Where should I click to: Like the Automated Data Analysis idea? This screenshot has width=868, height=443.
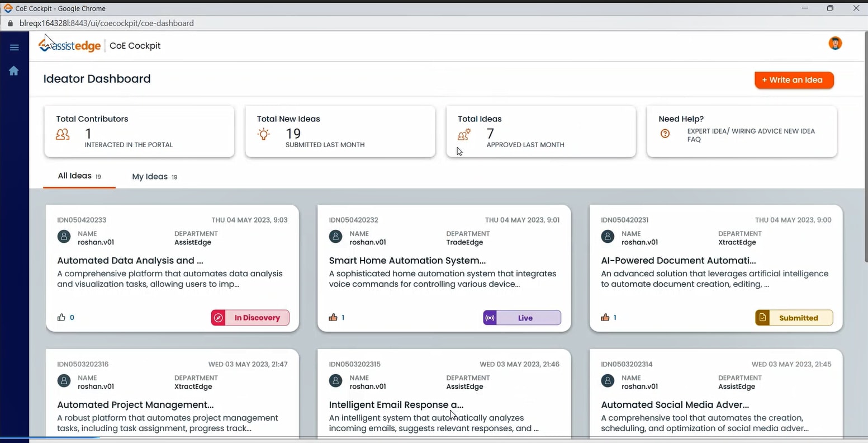(61, 318)
